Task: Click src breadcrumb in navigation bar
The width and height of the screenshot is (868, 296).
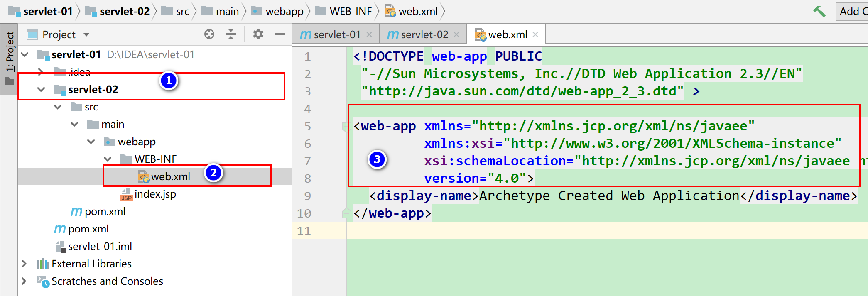Action: tap(175, 11)
